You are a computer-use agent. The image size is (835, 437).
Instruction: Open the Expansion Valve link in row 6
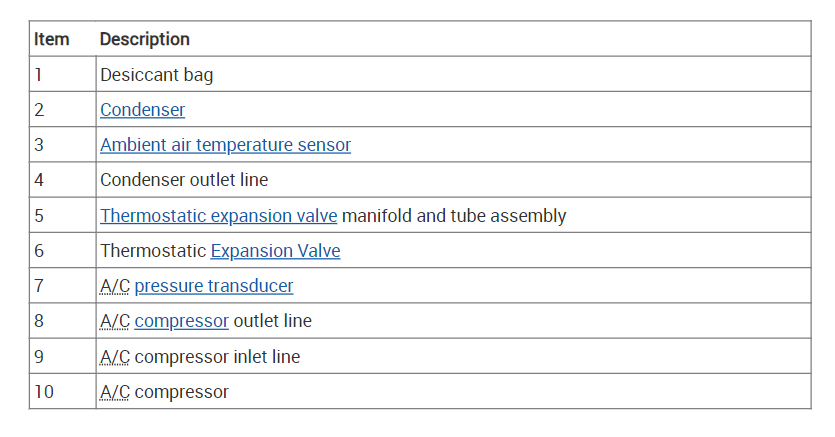click(275, 251)
